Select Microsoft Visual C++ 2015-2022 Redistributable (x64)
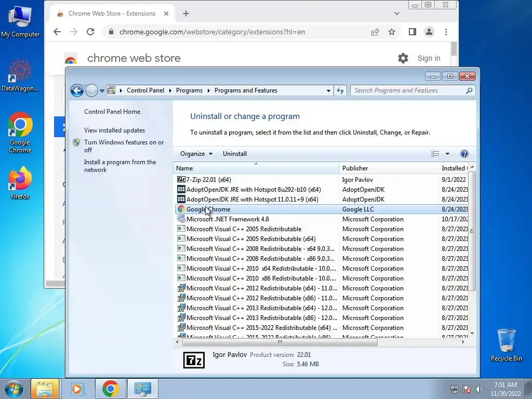The image size is (532, 399). 322,327
